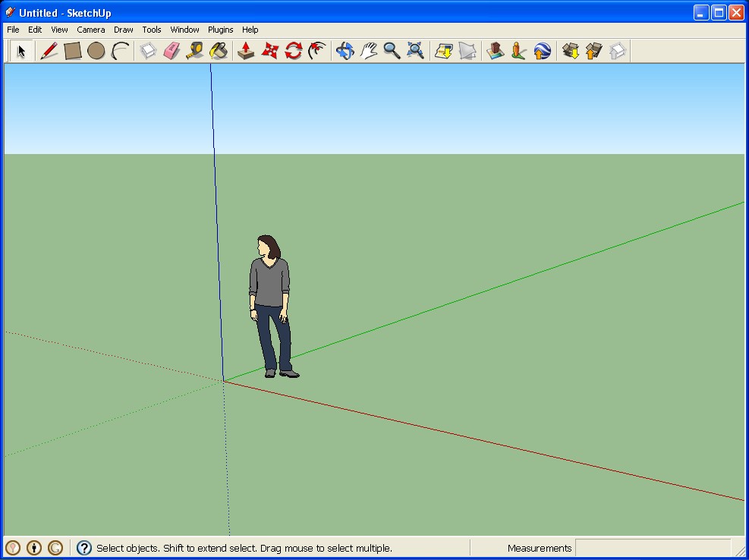The width and height of the screenshot is (749, 560).
Task: Enable the Orbit camera tool
Action: coord(345,51)
